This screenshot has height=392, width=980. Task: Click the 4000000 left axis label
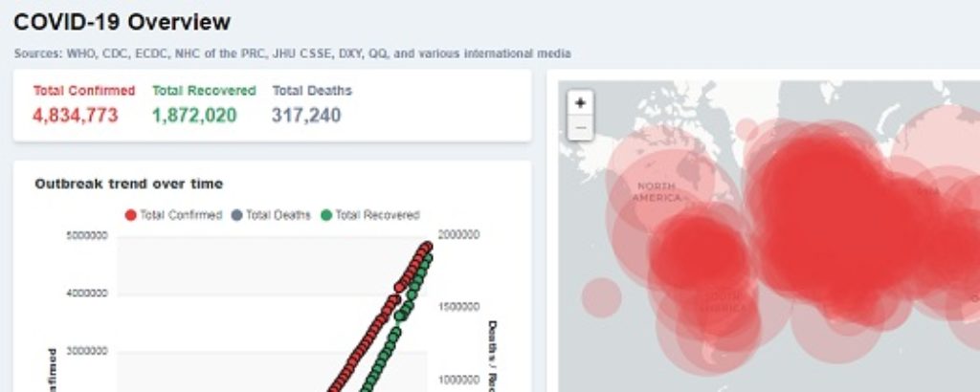click(87, 294)
